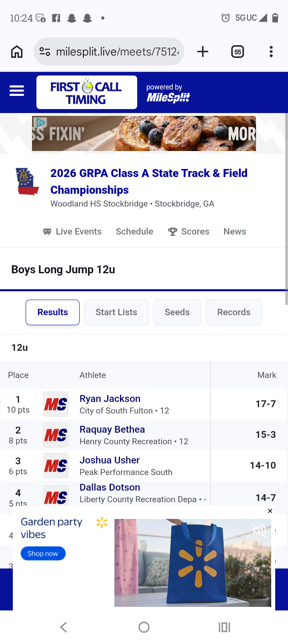Open the browser three-dot menu
This screenshot has height=644, width=288.
coord(271,52)
